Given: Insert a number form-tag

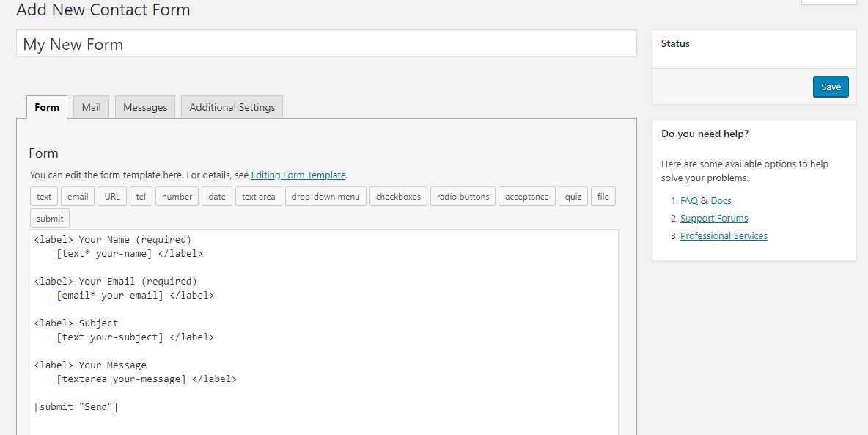Looking at the screenshot, I should [176, 196].
